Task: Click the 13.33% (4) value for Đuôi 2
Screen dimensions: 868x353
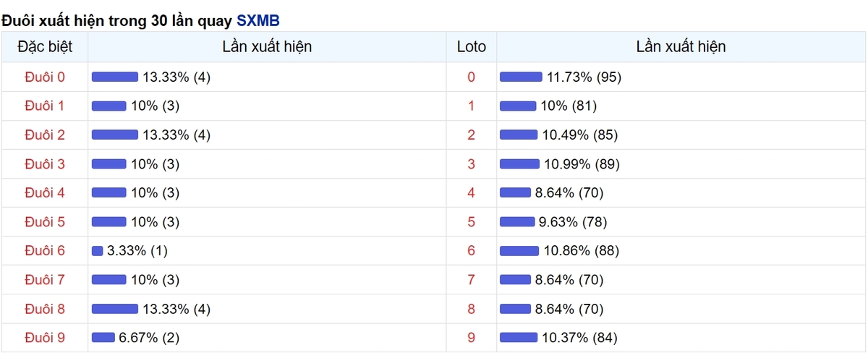Action: pos(176,135)
